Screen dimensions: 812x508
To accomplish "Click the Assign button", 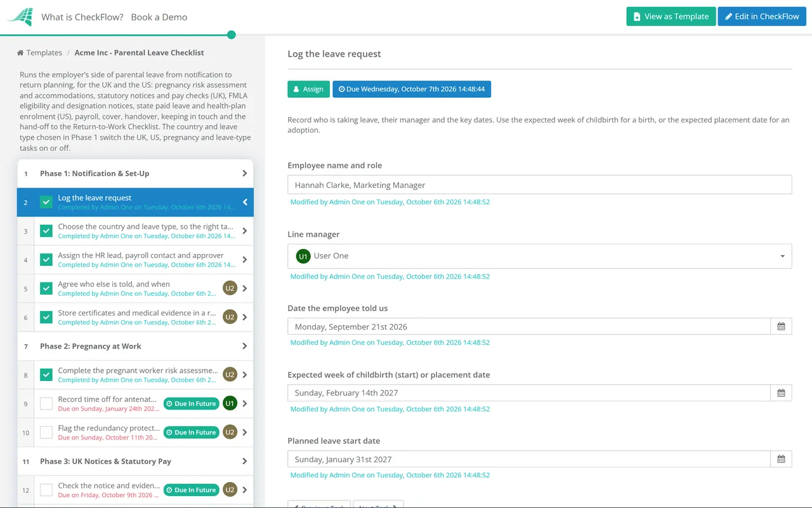I will coord(308,89).
